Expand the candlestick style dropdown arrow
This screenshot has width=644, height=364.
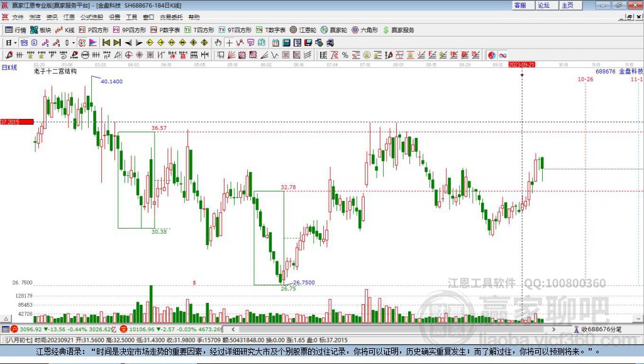[x=73, y=43]
